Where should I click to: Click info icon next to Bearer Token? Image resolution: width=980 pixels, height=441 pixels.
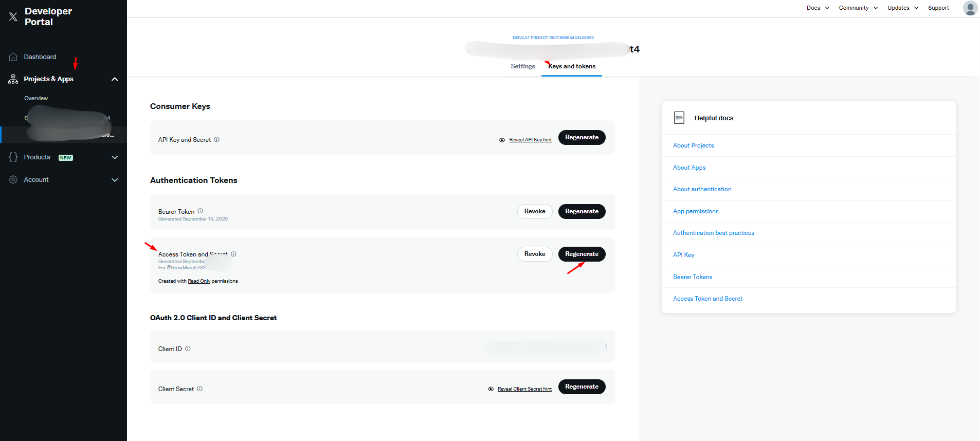click(x=201, y=211)
